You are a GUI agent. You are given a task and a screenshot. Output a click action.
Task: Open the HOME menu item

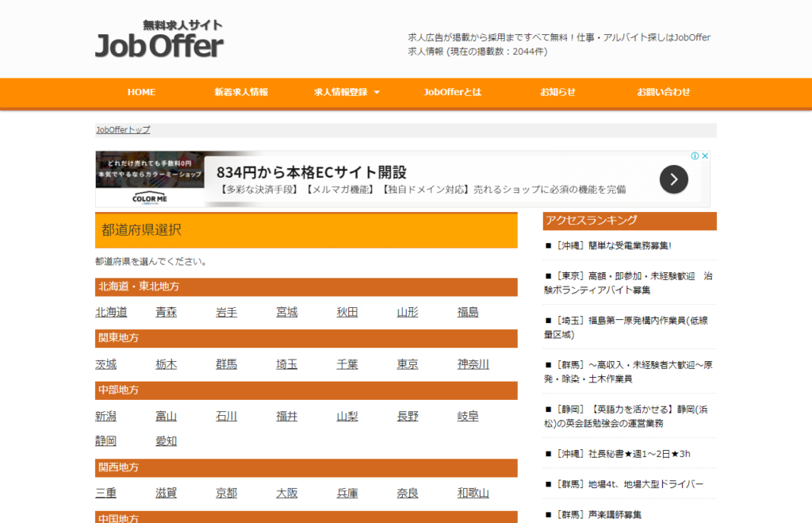[x=141, y=92]
